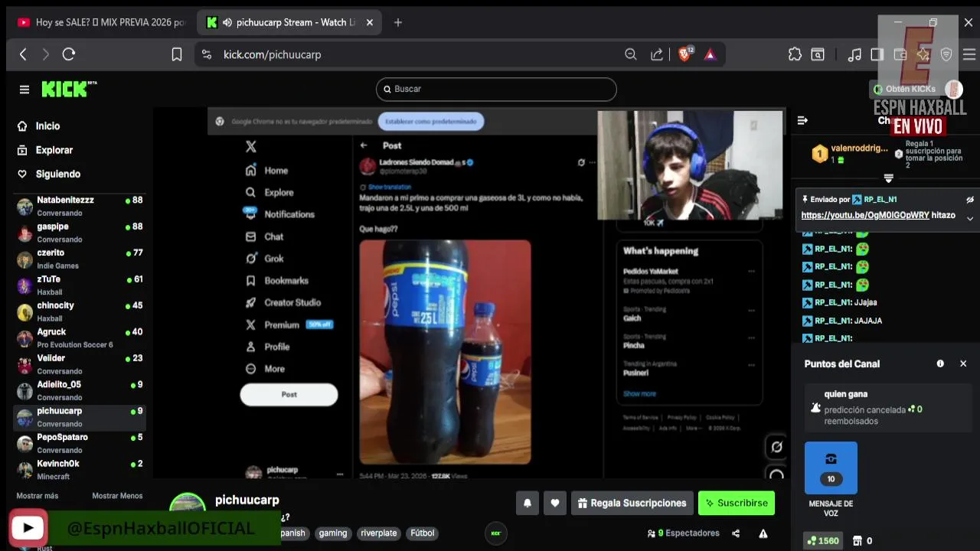This screenshot has width=980, height=551.
Task: Select the gaming tag
Action: click(333, 533)
